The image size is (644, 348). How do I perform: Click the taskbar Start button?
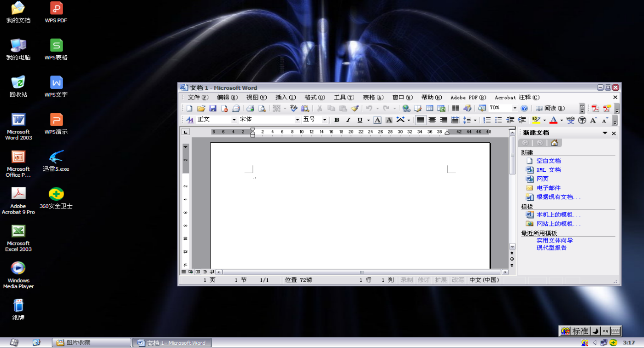coord(14,342)
